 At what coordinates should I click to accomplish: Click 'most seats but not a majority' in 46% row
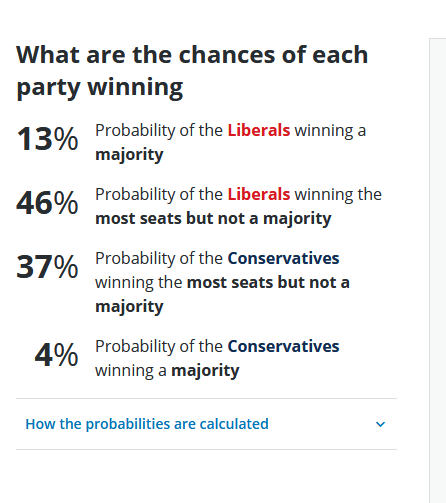click(213, 219)
